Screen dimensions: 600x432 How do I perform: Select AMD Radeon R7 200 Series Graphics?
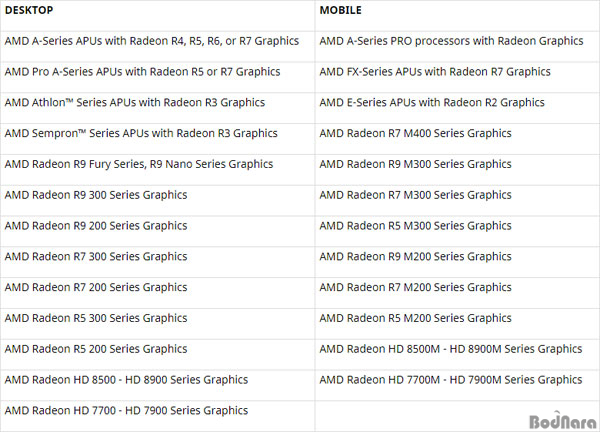[96, 287]
